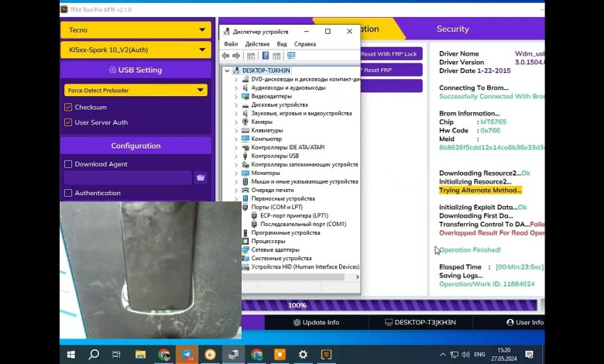Click the 100% progress bar

pyautogui.click(x=389, y=305)
